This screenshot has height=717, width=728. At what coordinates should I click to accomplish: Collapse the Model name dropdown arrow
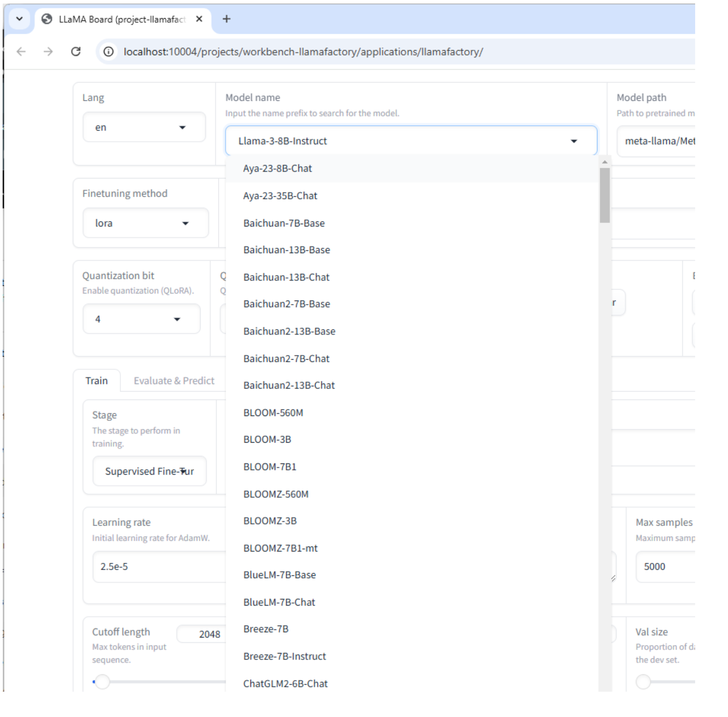574,141
